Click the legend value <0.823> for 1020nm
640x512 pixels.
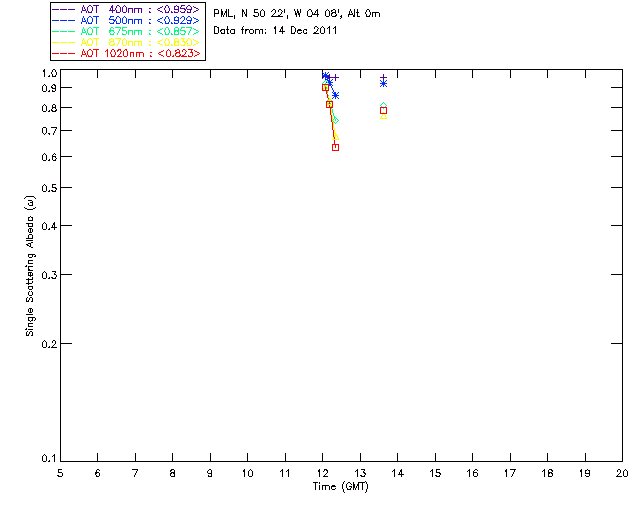179,53
